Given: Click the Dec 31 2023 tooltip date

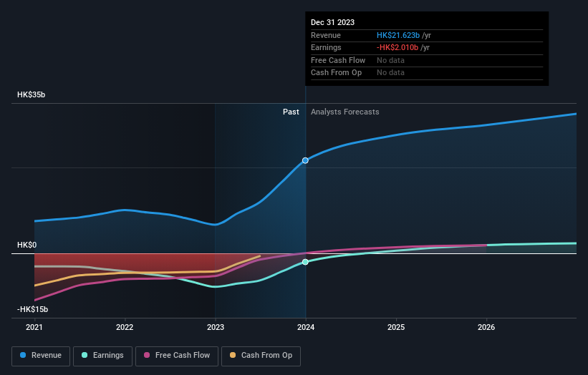Looking at the screenshot, I should (332, 22).
